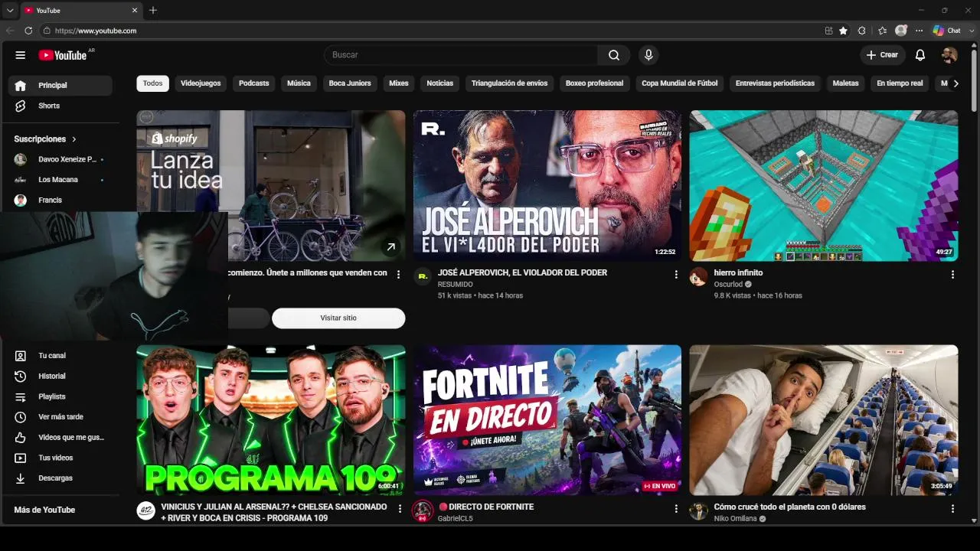Open the José Alperovich video title link
Viewport: 980px width, 551px height.
(x=522, y=272)
